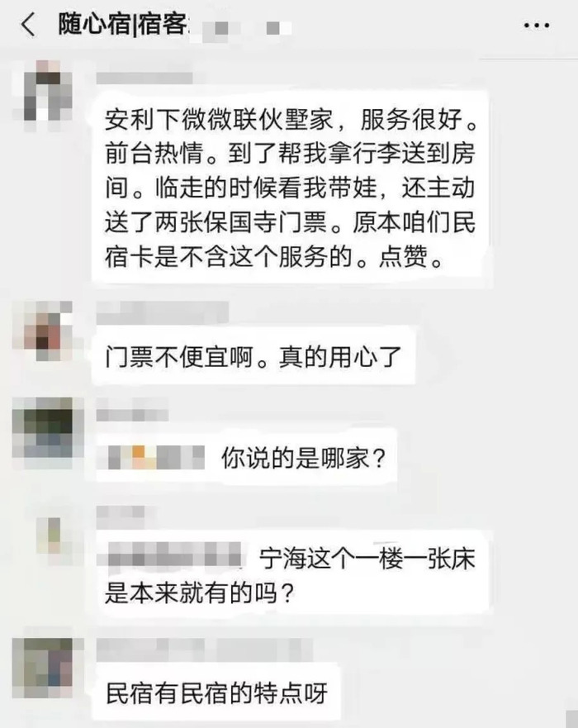Tap the back arrow icon
Screen dimensions: 578x728
click(x=28, y=25)
